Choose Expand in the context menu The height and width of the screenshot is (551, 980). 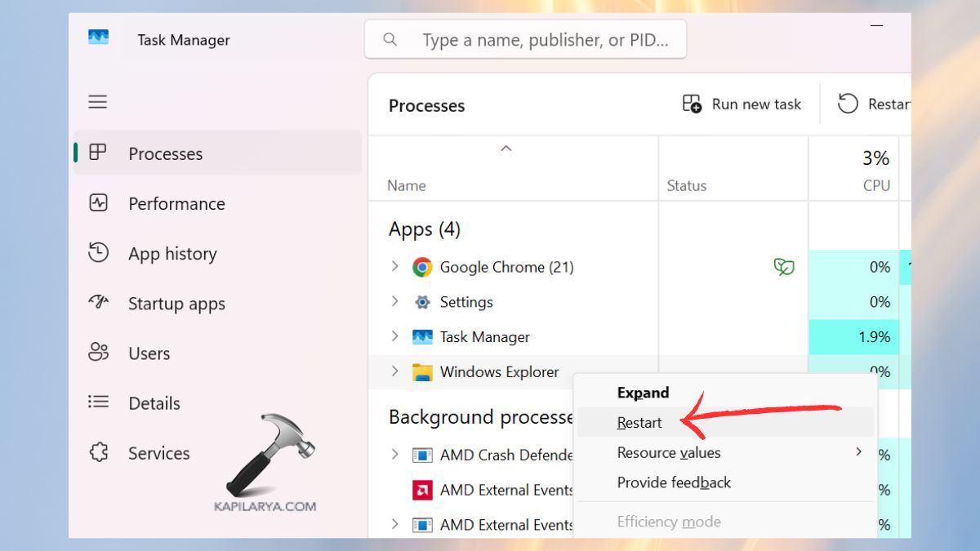(643, 393)
